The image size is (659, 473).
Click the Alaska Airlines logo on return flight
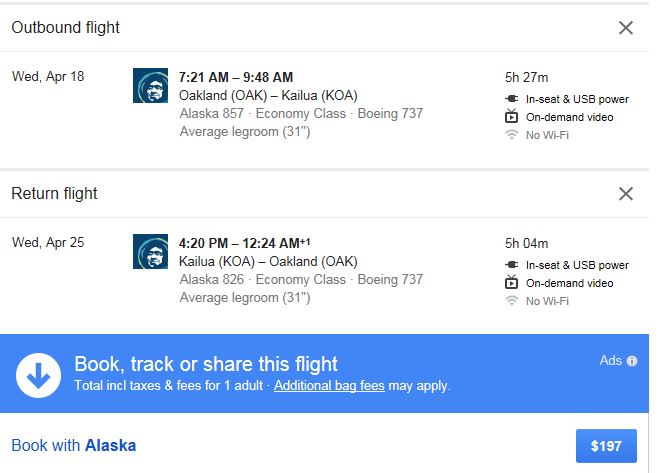(x=150, y=252)
